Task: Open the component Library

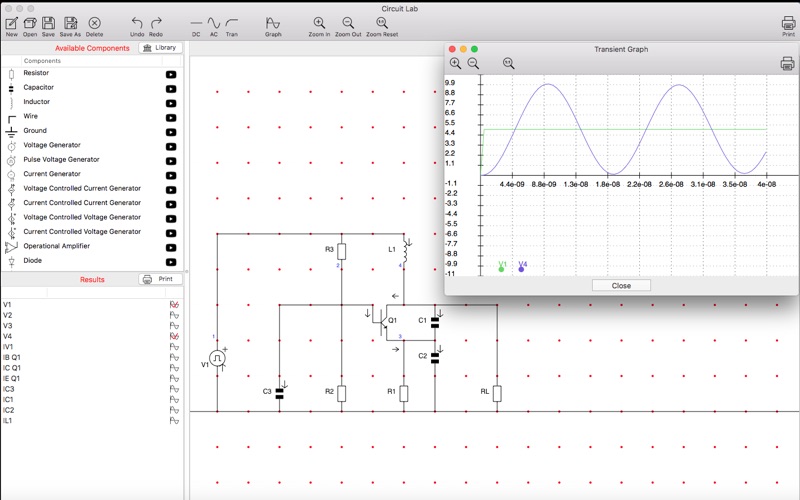Action: [160, 48]
